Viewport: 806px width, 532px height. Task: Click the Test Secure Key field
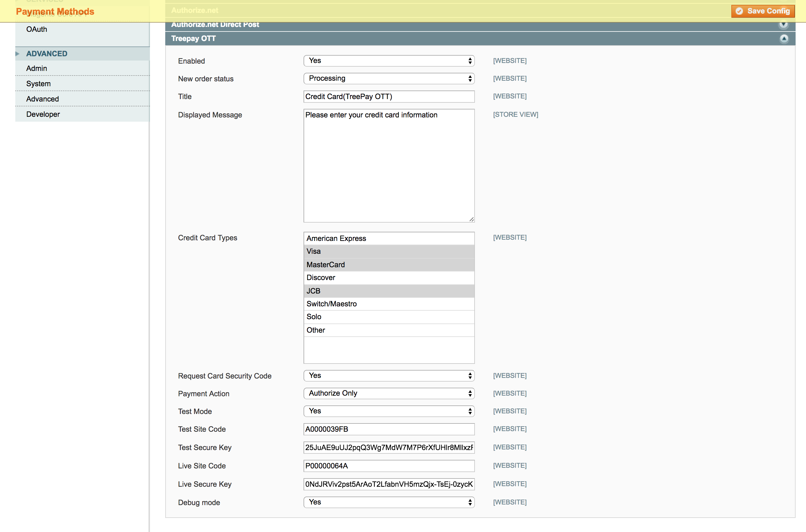click(389, 448)
